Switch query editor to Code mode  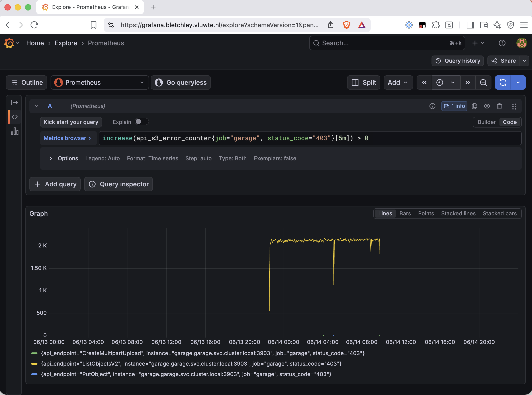click(x=509, y=122)
